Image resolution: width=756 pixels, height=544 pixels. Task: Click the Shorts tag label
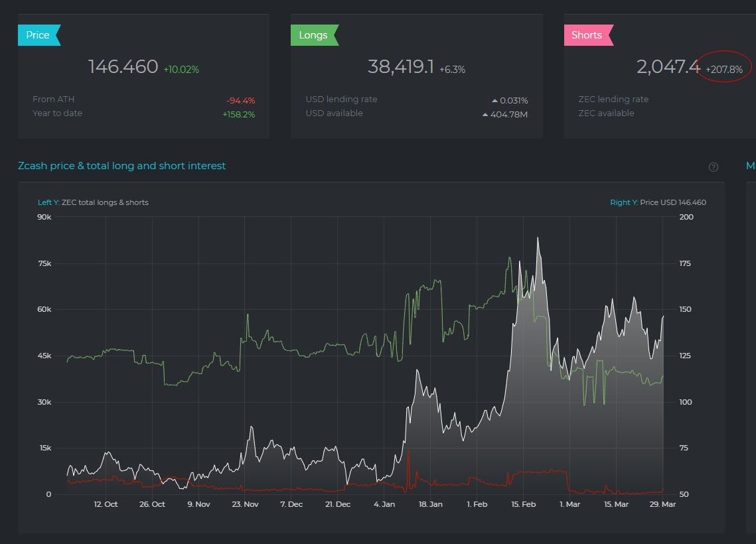[588, 35]
